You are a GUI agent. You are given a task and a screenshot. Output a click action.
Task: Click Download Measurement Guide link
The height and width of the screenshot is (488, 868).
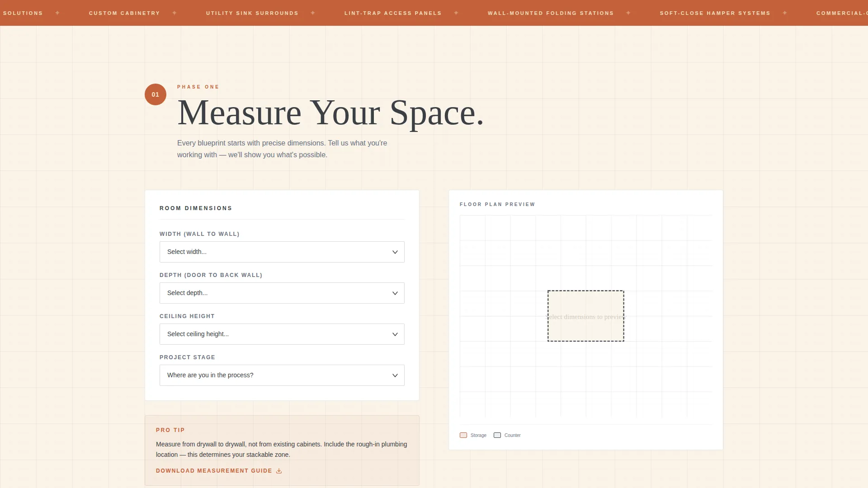pos(219,471)
